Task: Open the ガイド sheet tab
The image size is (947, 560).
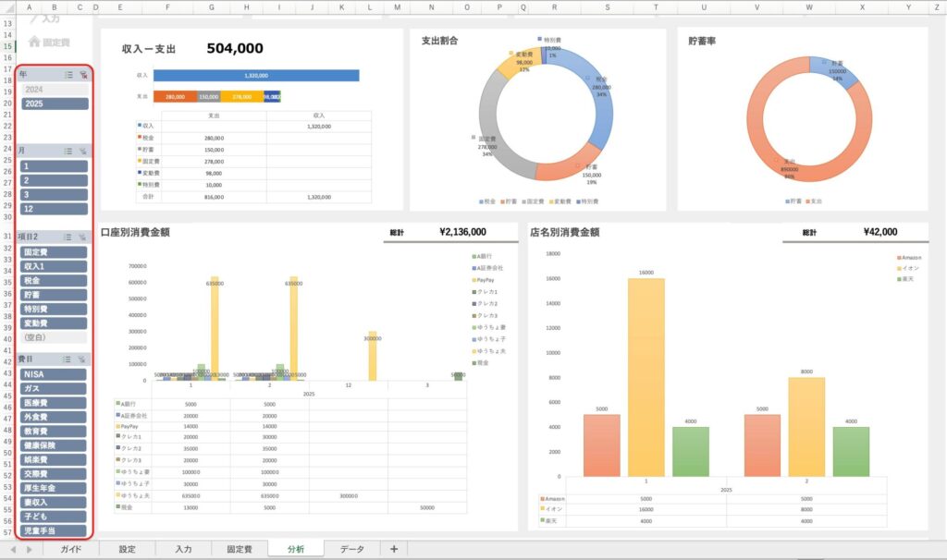Action: (x=71, y=549)
